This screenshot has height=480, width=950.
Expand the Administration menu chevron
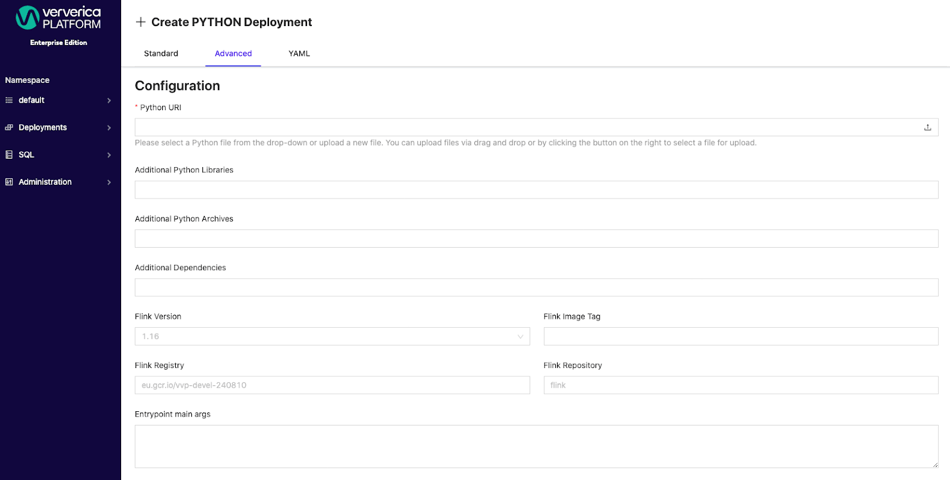pyautogui.click(x=109, y=182)
